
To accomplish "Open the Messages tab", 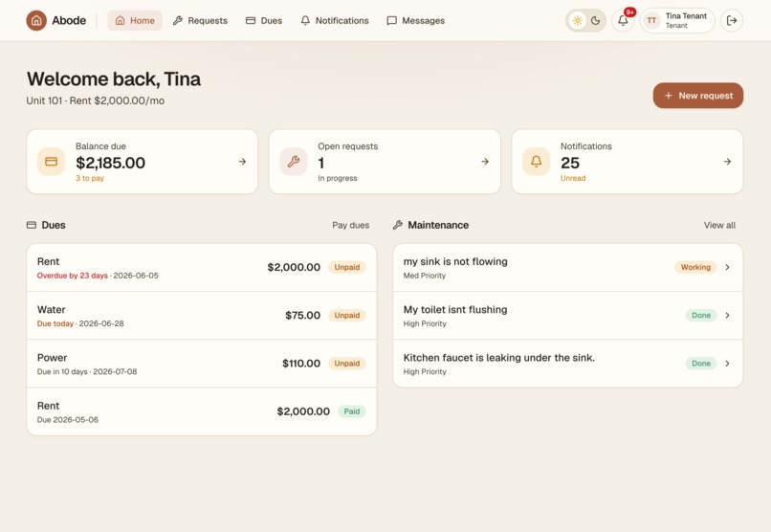I will (416, 21).
